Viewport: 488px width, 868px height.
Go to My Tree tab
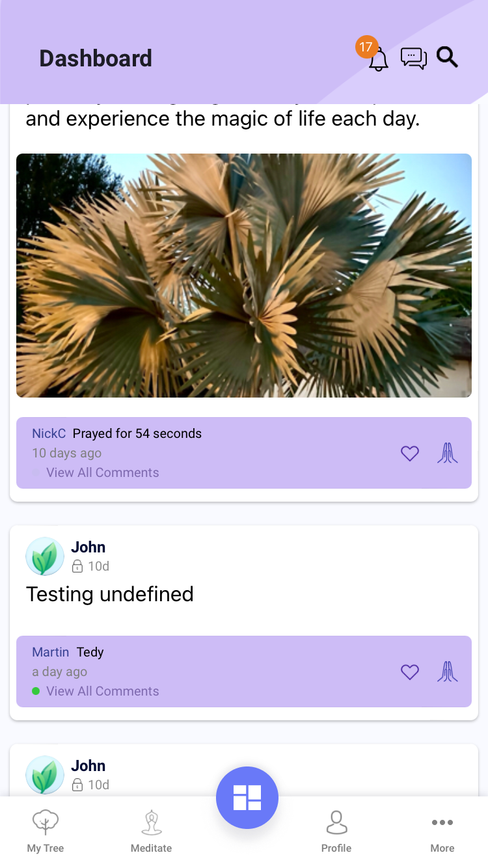[x=46, y=832]
